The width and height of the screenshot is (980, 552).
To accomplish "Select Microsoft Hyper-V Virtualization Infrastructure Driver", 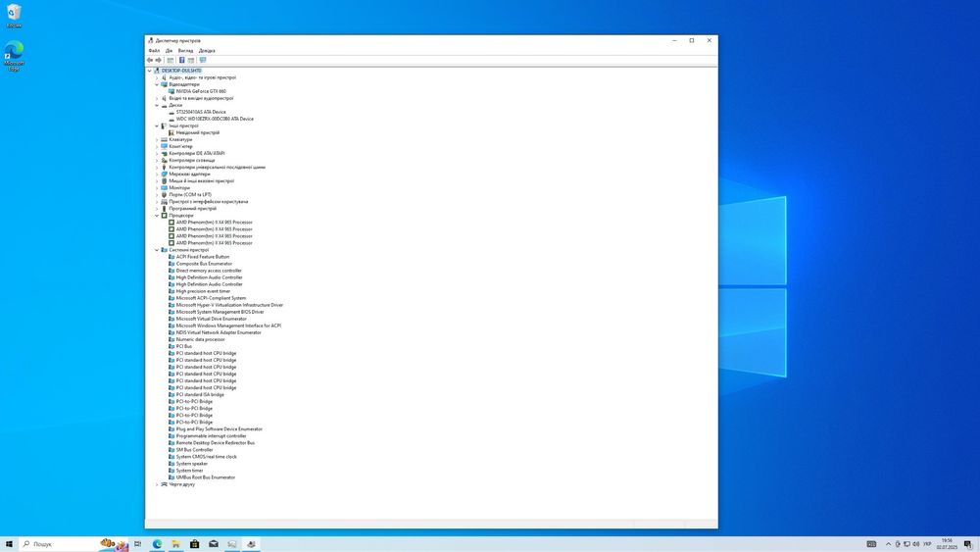I will (229, 305).
